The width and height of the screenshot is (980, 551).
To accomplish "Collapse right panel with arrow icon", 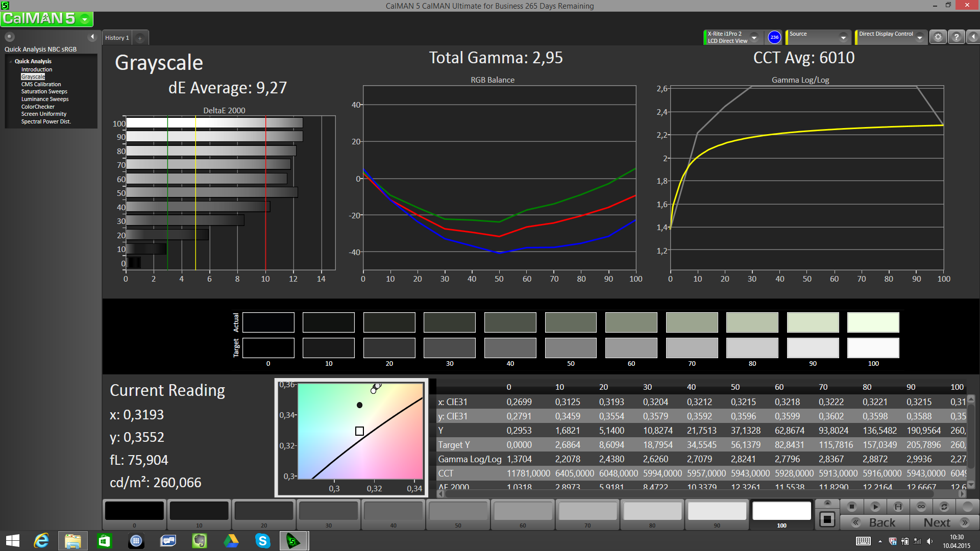I will pyautogui.click(x=973, y=37).
